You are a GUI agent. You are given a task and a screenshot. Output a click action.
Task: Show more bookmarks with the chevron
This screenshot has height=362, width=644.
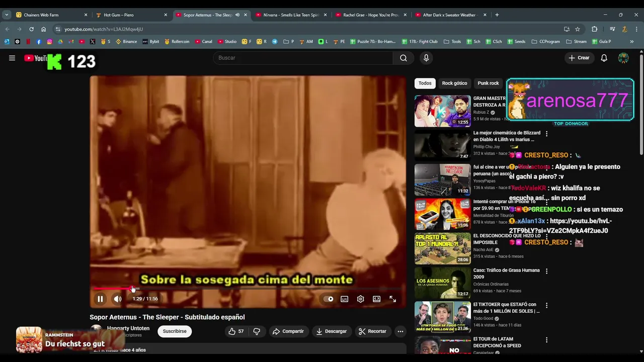[632, 42]
